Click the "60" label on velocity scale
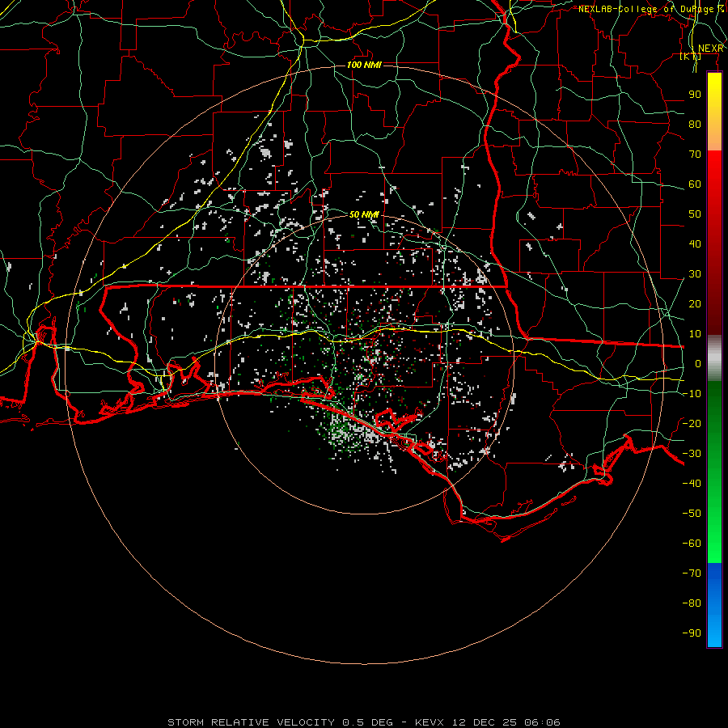 [695, 184]
